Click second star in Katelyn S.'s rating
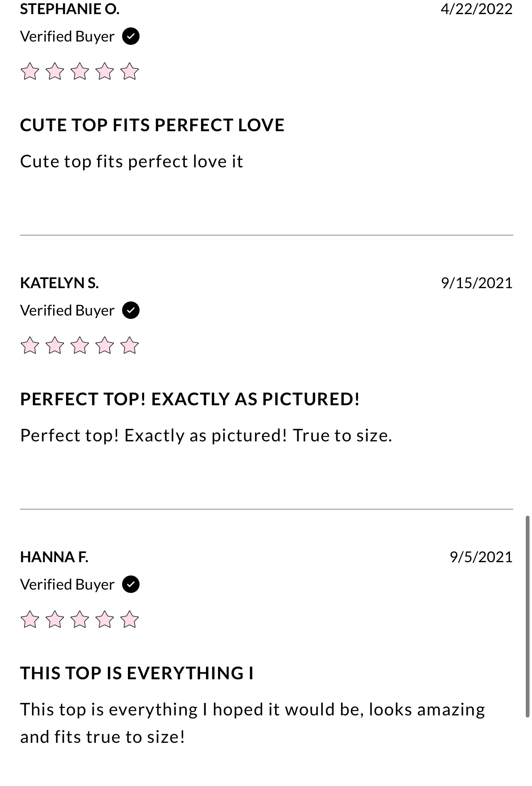532x786 pixels. click(55, 345)
